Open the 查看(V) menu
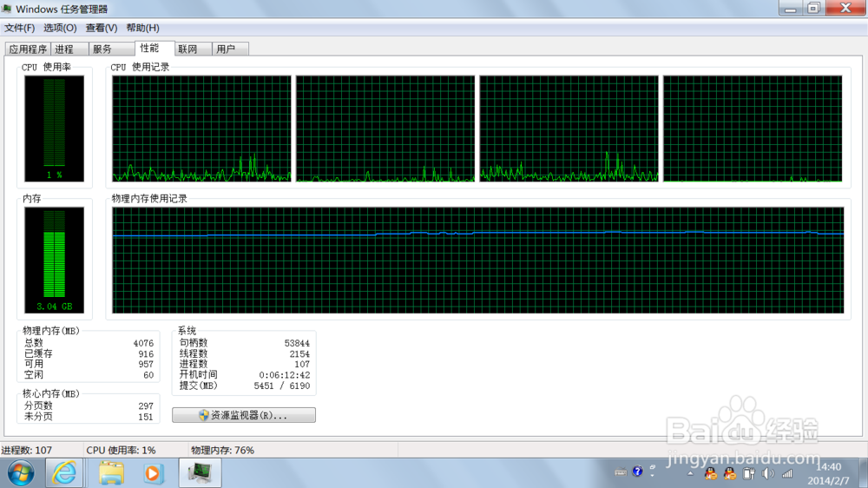 coord(102,28)
